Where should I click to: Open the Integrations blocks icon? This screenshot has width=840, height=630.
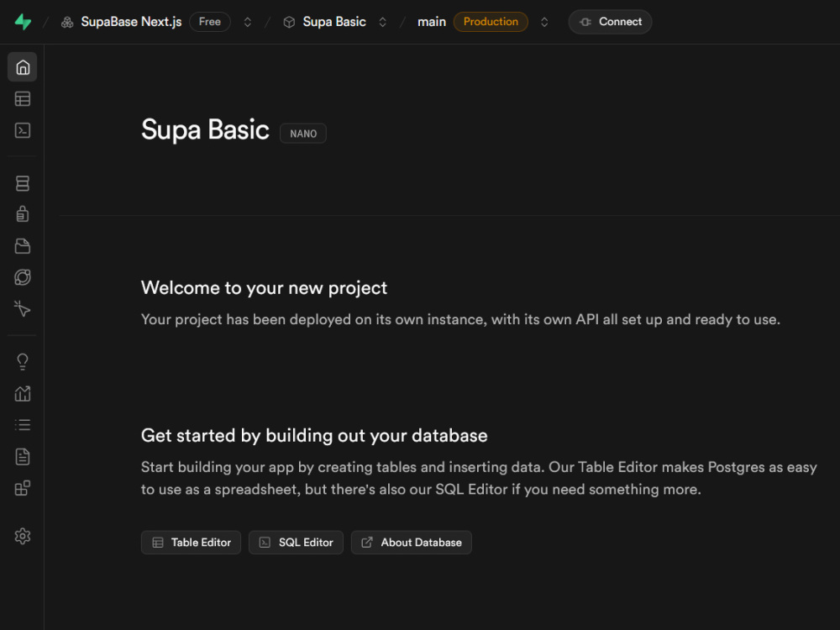pyautogui.click(x=23, y=488)
